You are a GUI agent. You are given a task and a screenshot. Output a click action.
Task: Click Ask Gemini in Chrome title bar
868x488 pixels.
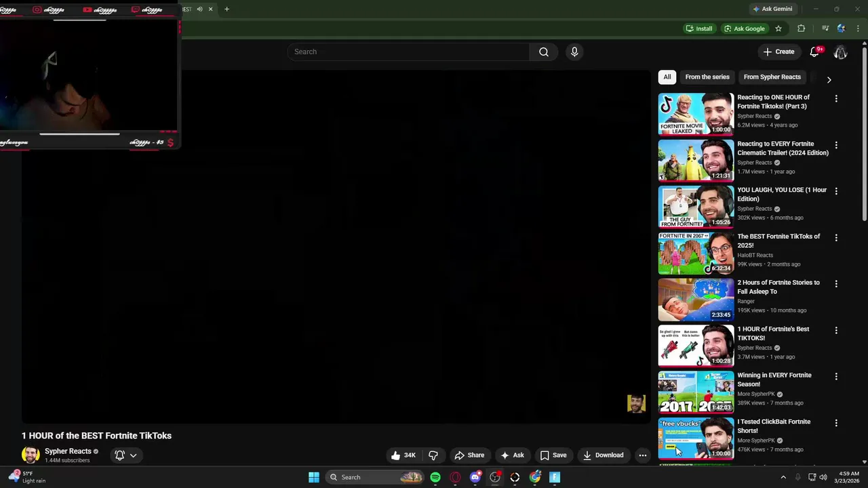click(x=772, y=9)
